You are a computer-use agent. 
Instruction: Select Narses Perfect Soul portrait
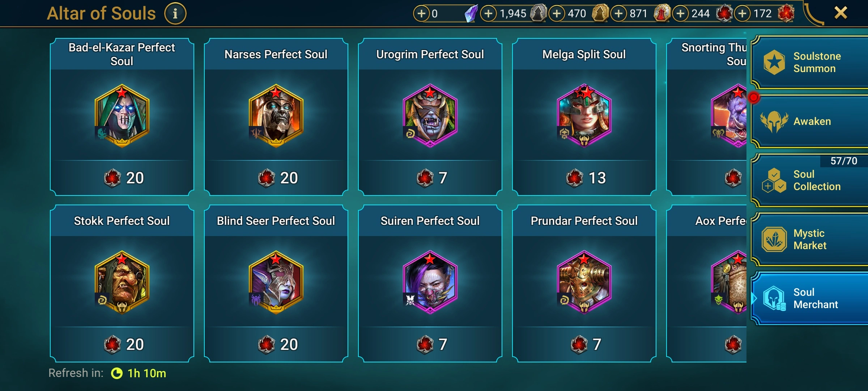click(x=276, y=116)
